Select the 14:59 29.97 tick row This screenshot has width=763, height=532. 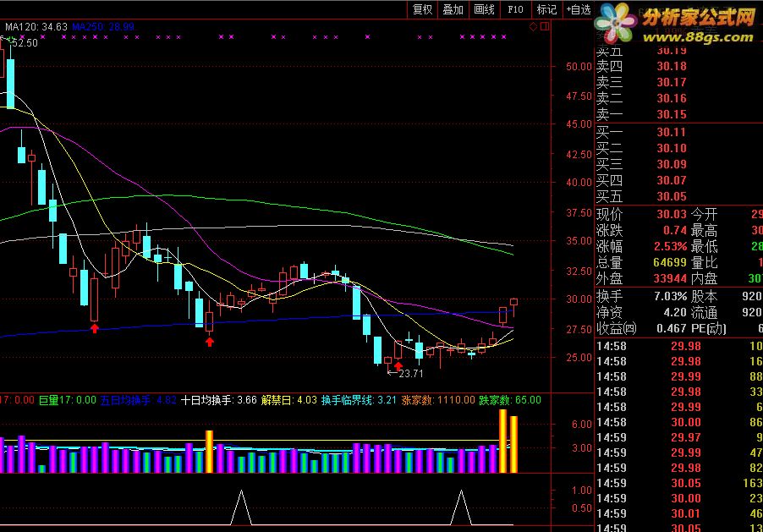[x=679, y=437]
